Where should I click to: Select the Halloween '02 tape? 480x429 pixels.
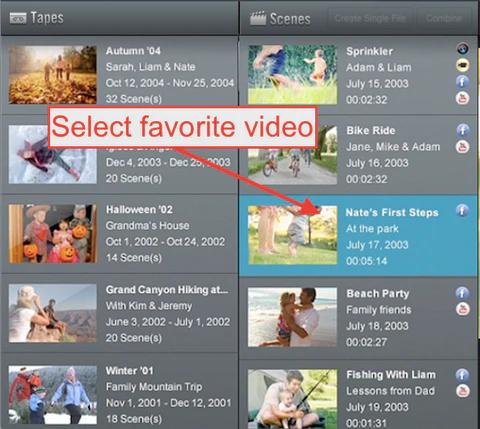tap(119, 234)
